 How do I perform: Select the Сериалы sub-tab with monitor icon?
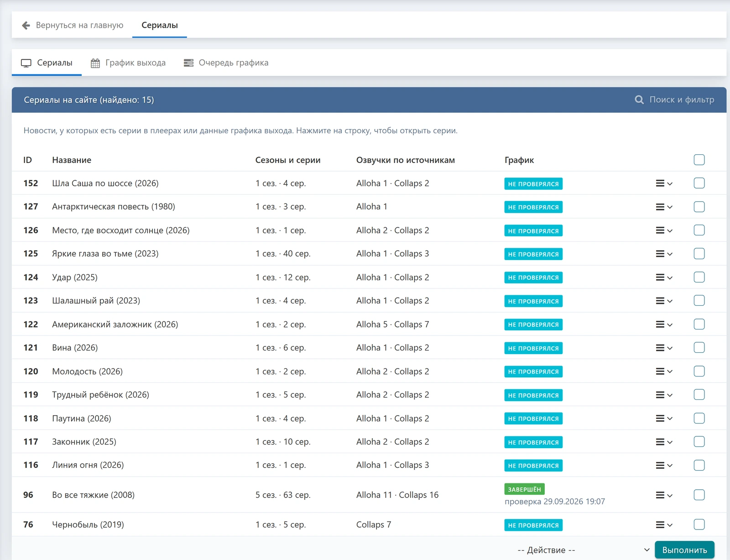pyautogui.click(x=47, y=63)
